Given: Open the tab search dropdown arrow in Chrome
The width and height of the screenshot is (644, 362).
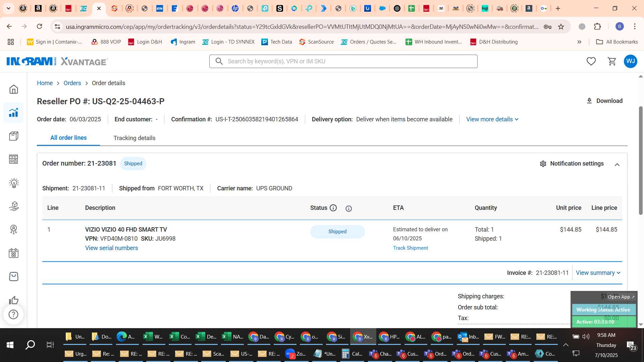Looking at the screenshot, I should [x=8, y=8].
